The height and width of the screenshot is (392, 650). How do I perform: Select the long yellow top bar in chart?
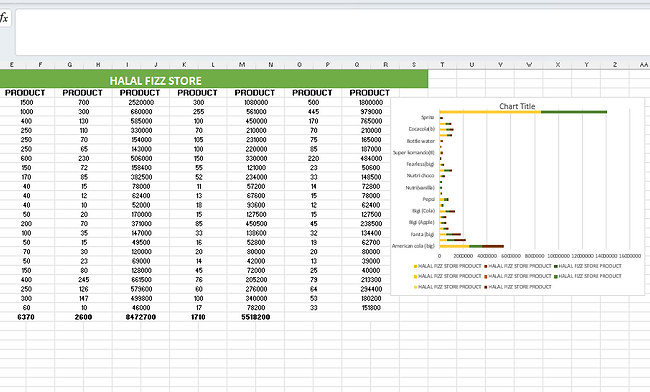click(490, 111)
